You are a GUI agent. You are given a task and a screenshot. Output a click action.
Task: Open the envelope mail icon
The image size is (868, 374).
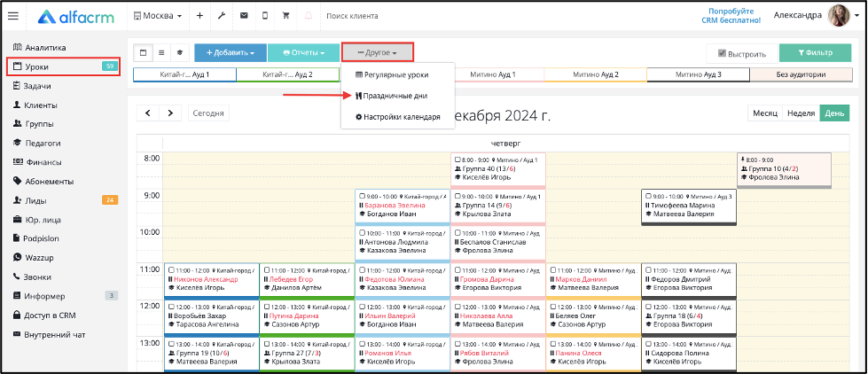244,16
